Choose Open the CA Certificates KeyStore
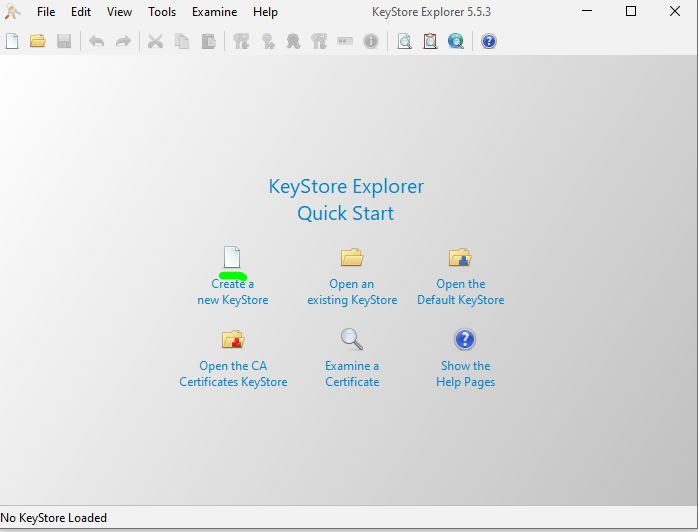This screenshot has width=698, height=532. (x=233, y=358)
